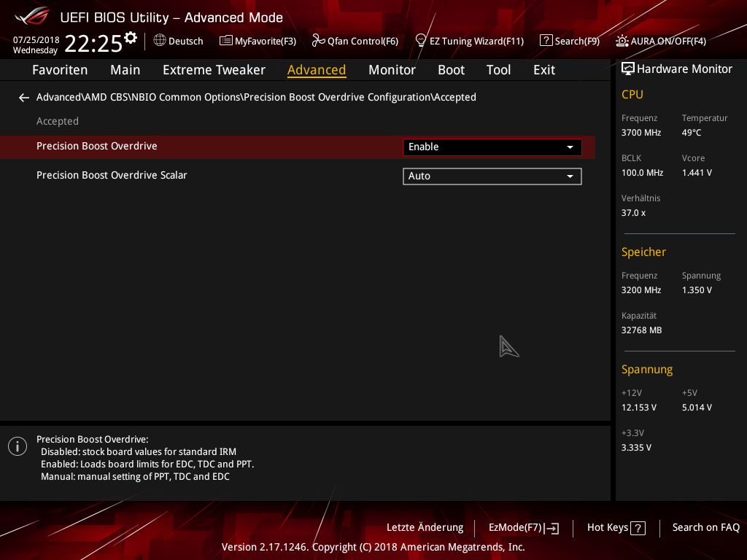Click the CPU temperature 49°C value

tap(692, 133)
